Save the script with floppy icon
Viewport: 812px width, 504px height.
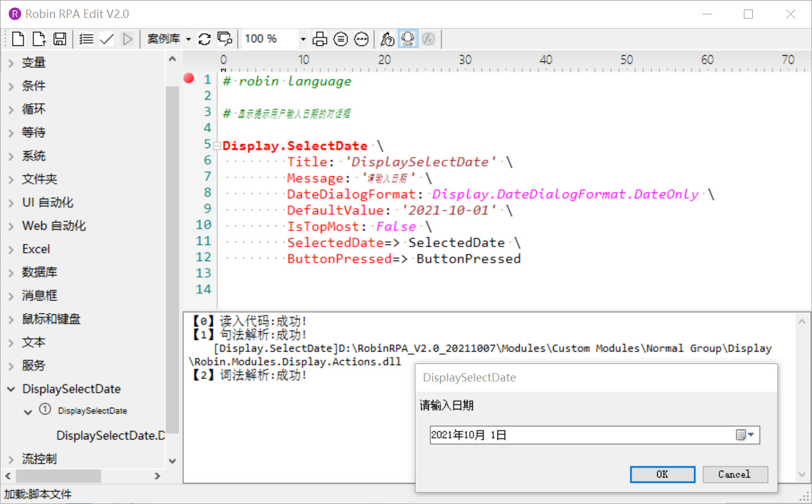tap(60, 39)
